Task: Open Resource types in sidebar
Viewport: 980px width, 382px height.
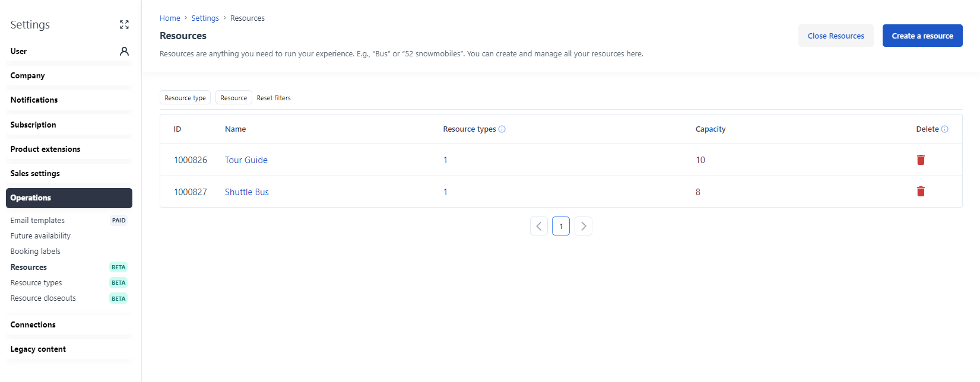Action: (x=36, y=283)
